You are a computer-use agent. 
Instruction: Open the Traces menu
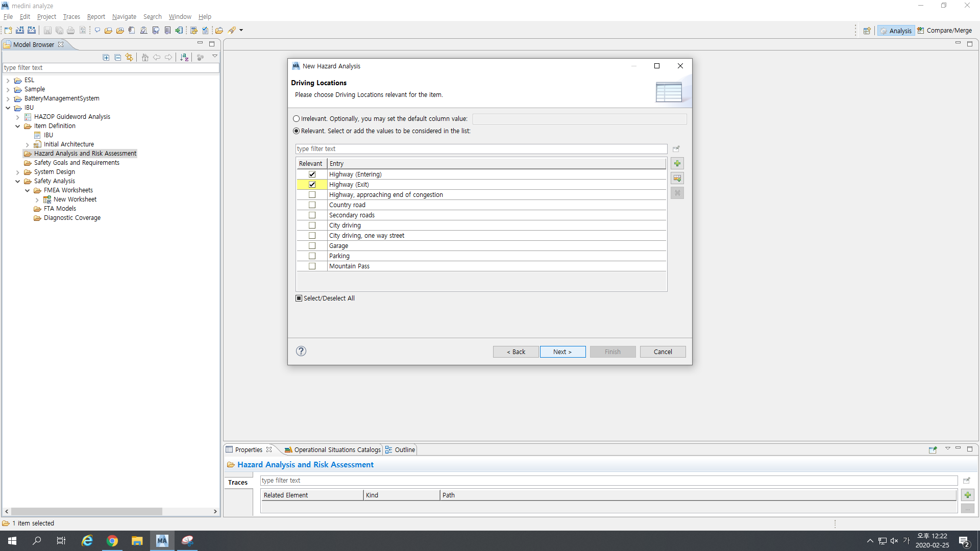pyautogui.click(x=71, y=17)
